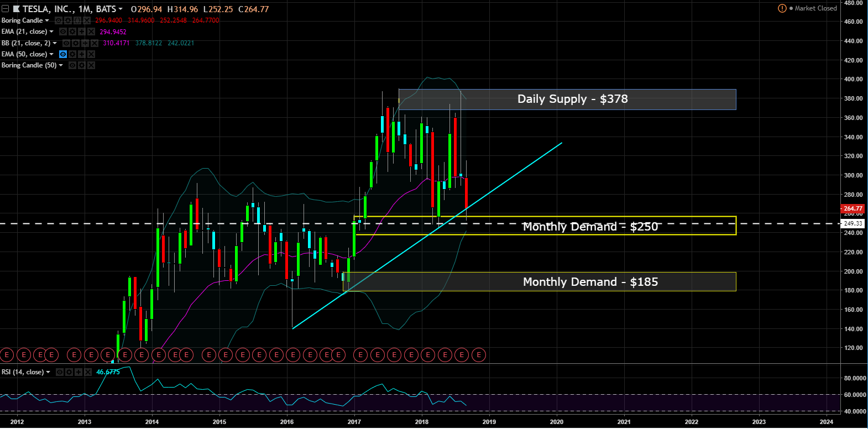
Task: Click the 2024 label on time axis
Action: pos(827,422)
